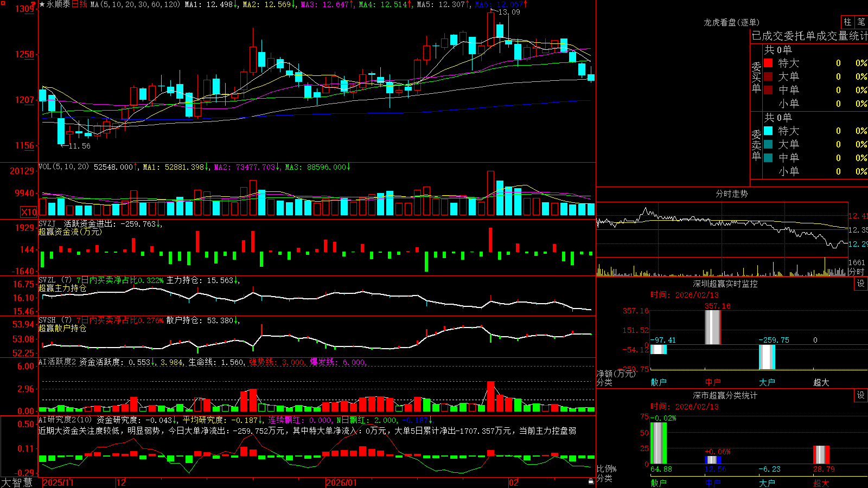Click the 大智慧 logo in the corner
Viewport: 868px width, 488px height.
[17, 483]
